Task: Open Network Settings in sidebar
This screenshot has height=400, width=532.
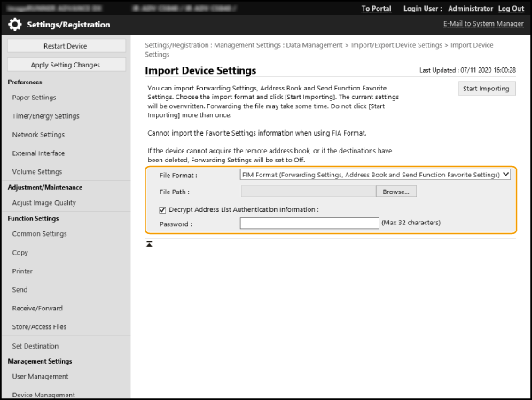Action: tap(38, 135)
